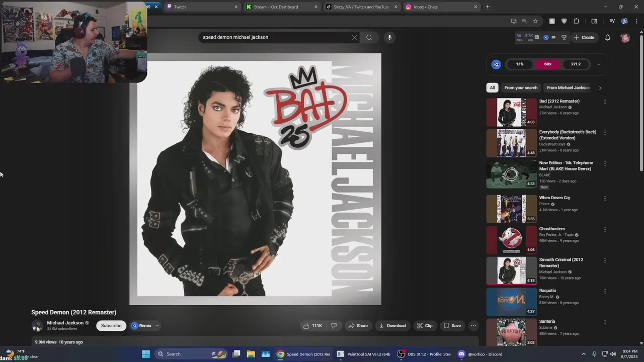644x362 pixels.
Task: Open Michael Jackson channel name link
Action: (65, 323)
